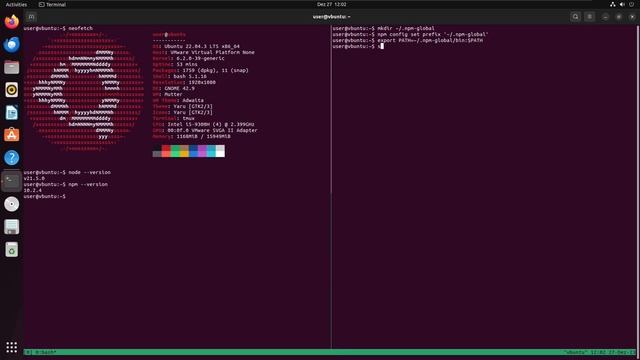Open the disc drive dock icon
Screen dimensions: 640x360
pos(11,204)
